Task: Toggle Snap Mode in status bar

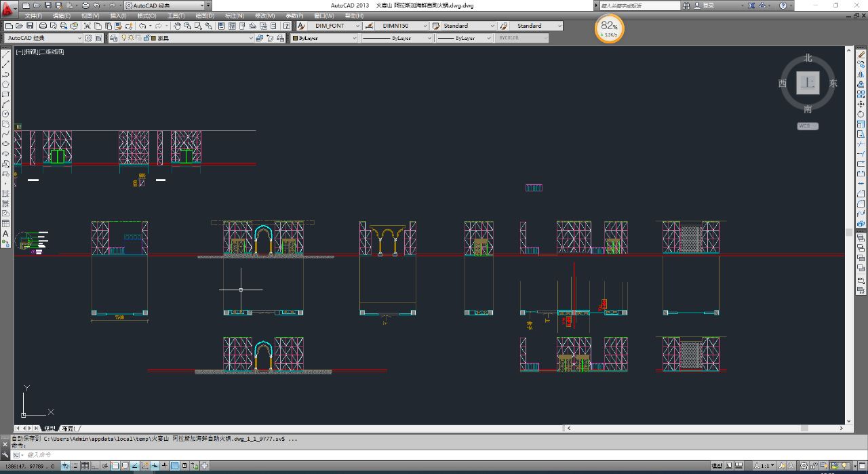Action: [x=75, y=466]
